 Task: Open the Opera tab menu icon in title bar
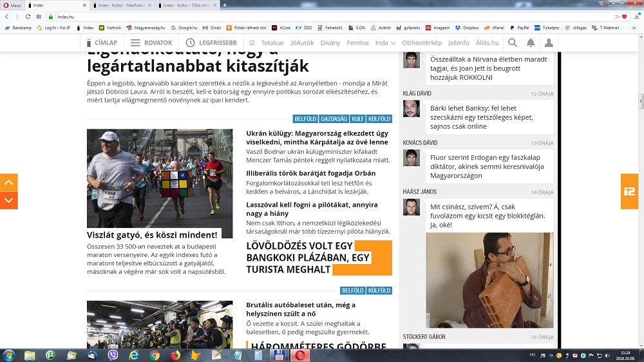[601, 3]
